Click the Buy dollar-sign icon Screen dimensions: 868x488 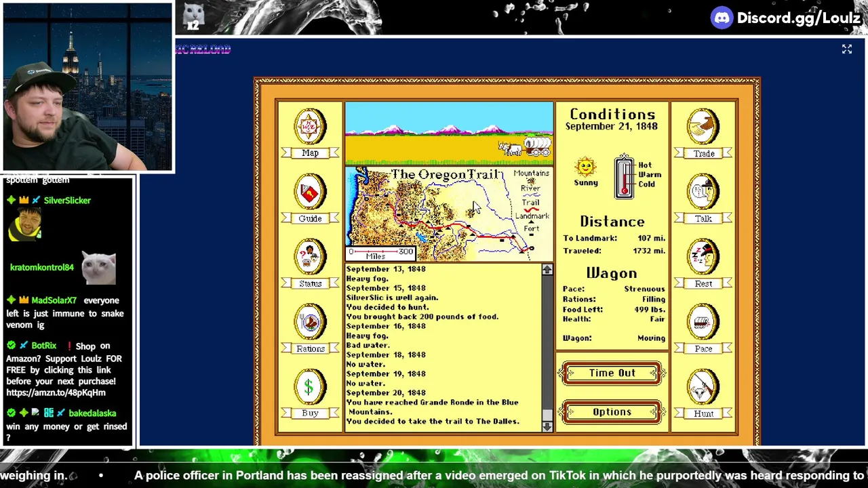pos(310,387)
